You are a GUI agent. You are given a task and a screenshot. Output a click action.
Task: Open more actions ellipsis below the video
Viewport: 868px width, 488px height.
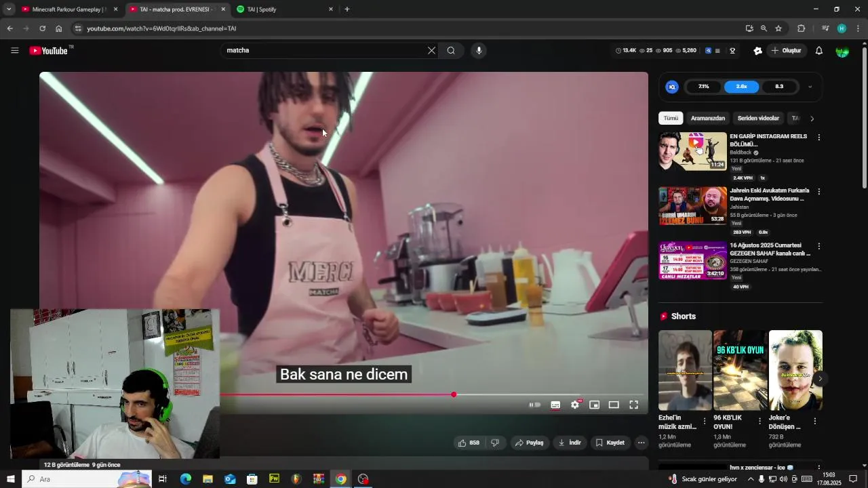pos(641,443)
